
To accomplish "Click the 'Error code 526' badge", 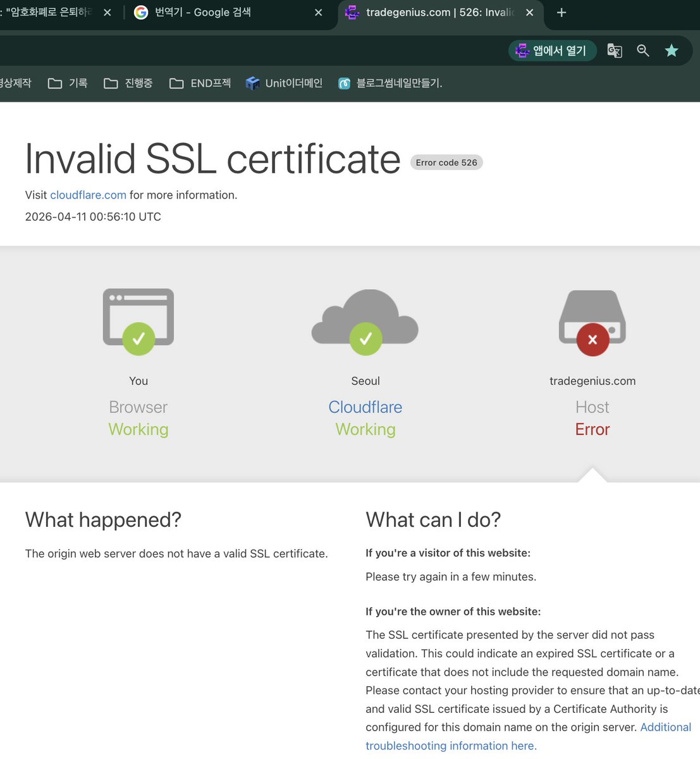I will (x=446, y=163).
